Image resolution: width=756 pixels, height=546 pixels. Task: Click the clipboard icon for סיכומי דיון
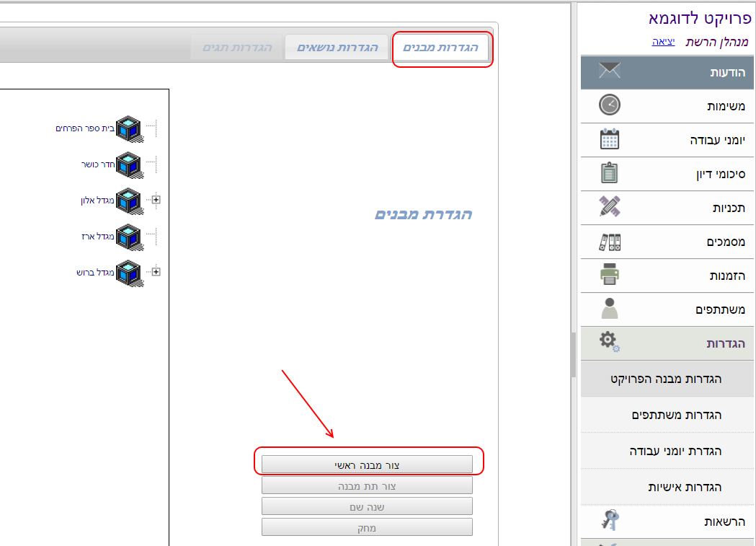(609, 173)
